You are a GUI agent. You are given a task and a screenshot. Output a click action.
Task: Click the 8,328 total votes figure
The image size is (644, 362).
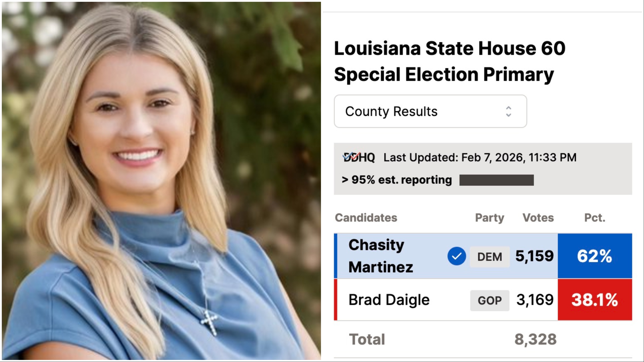click(x=535, y=339)
